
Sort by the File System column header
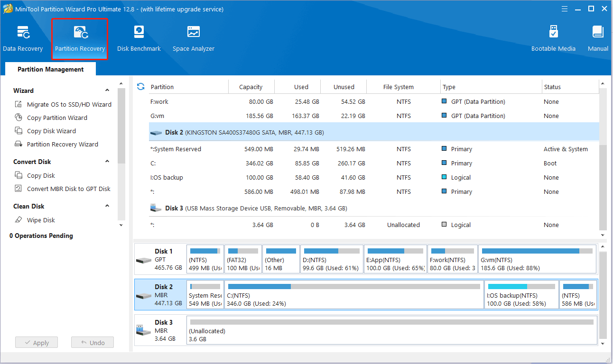(404, 87)
